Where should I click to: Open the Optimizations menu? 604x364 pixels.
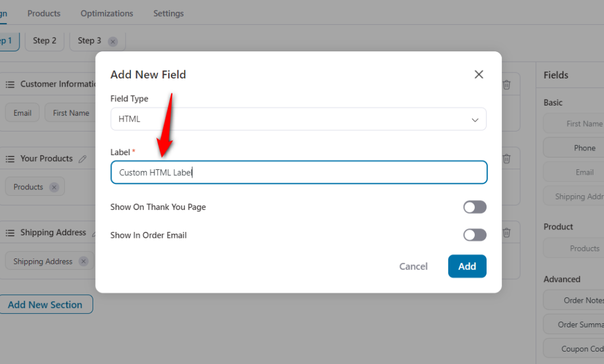click(107, 13)
